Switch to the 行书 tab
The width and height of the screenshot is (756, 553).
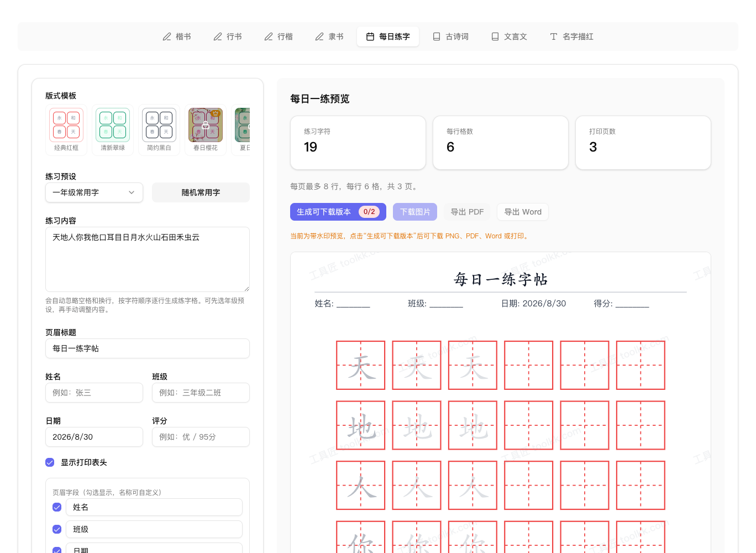tap(228, 36)
